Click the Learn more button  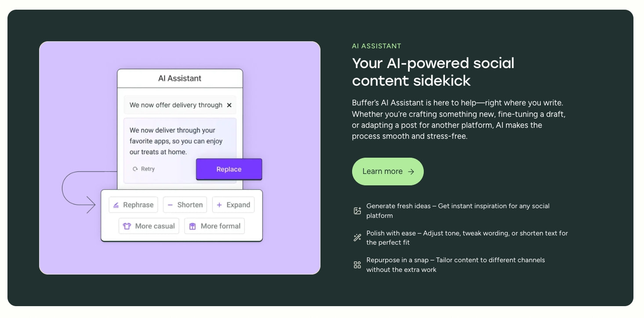point(388,171)
